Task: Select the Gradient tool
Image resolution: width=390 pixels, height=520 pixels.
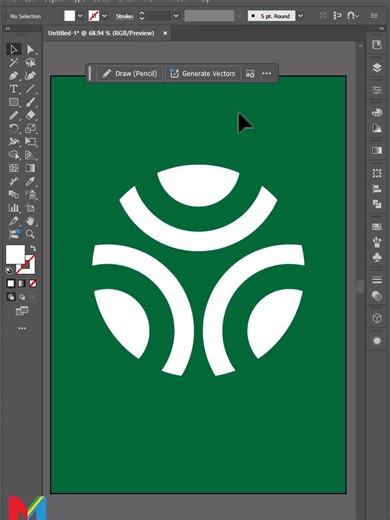Action: point(30,168)
